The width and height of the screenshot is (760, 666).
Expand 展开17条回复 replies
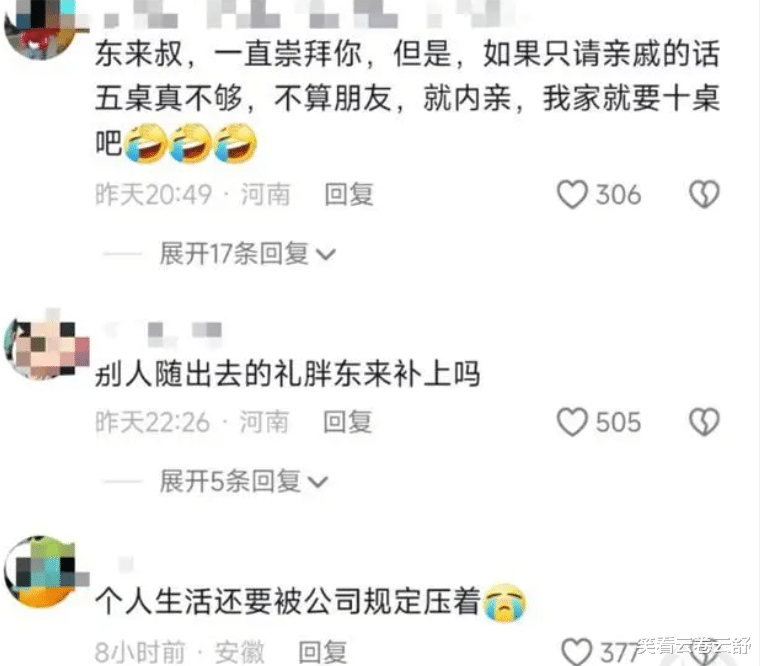click(247, 254)
